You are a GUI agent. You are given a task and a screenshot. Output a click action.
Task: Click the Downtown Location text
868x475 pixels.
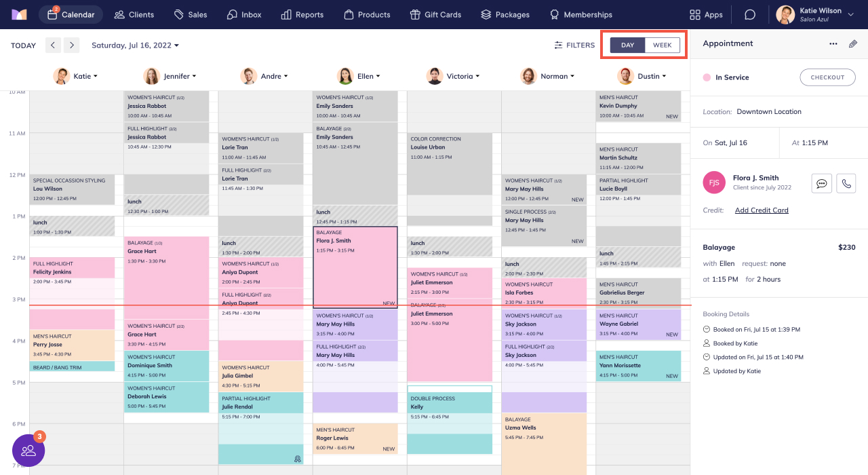click(769, 111)
